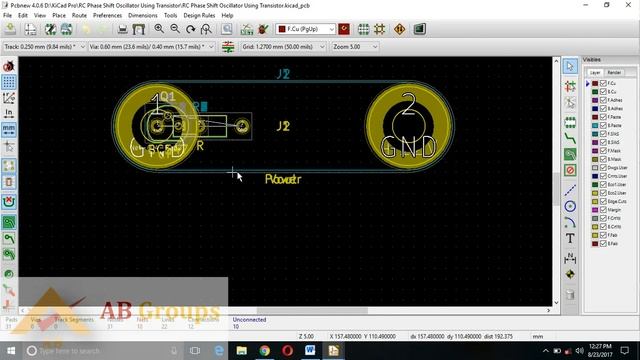This screenshot has width=640, height=360.
Task: Click the Zoom to fit icon
Action: [x=207, y=29]
